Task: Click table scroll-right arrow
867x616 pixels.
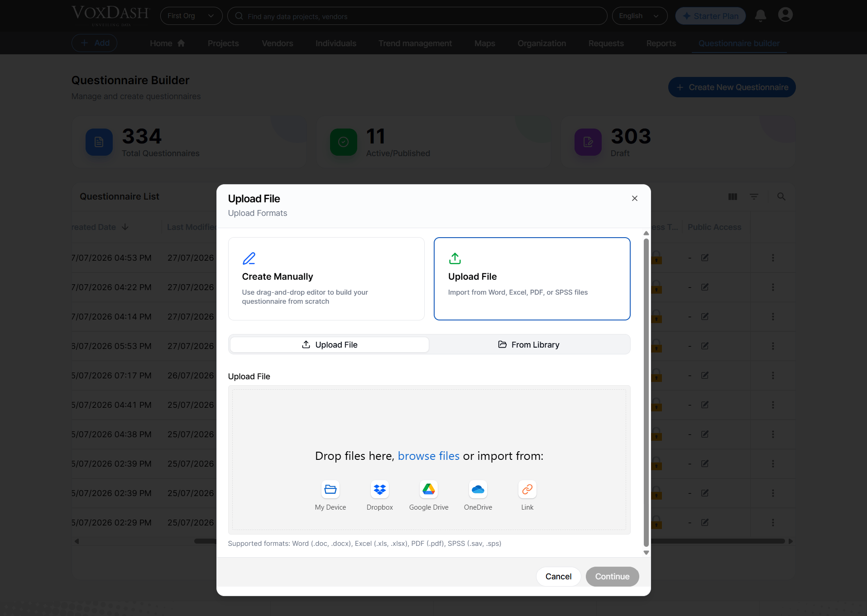Action: 790,541
